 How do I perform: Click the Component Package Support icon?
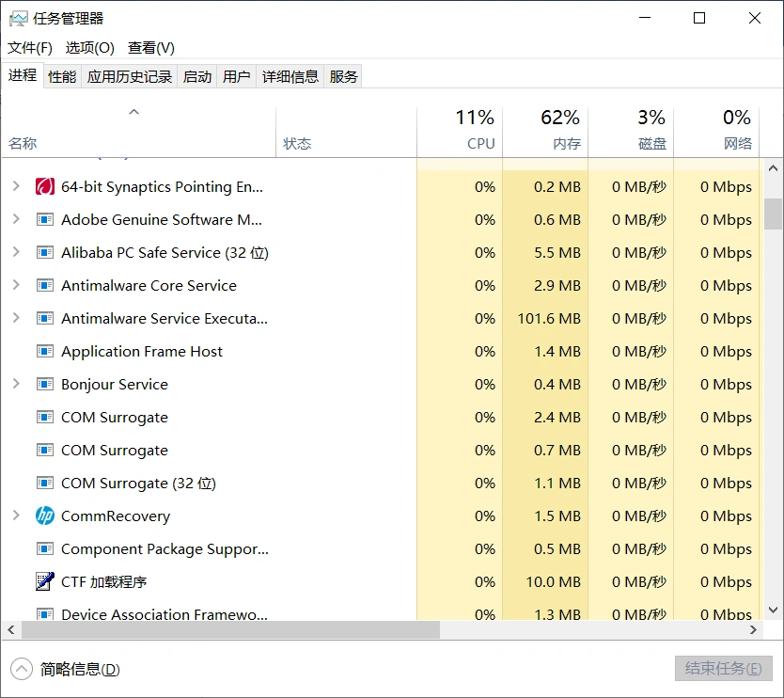pos(44,549)
